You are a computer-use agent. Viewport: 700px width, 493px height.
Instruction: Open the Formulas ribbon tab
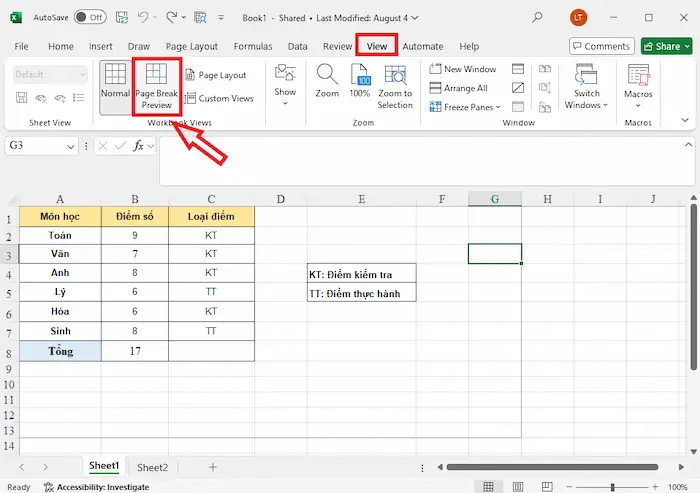(253, 46)
